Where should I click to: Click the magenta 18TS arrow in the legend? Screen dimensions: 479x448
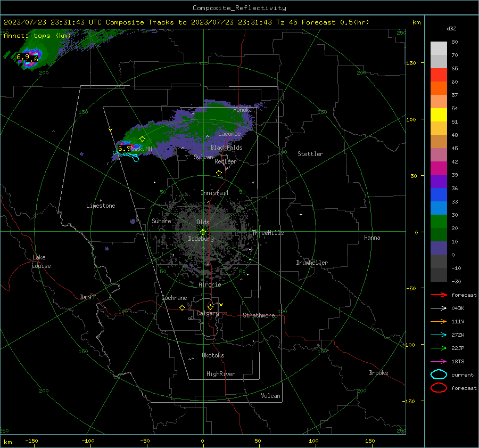(439, 362)
